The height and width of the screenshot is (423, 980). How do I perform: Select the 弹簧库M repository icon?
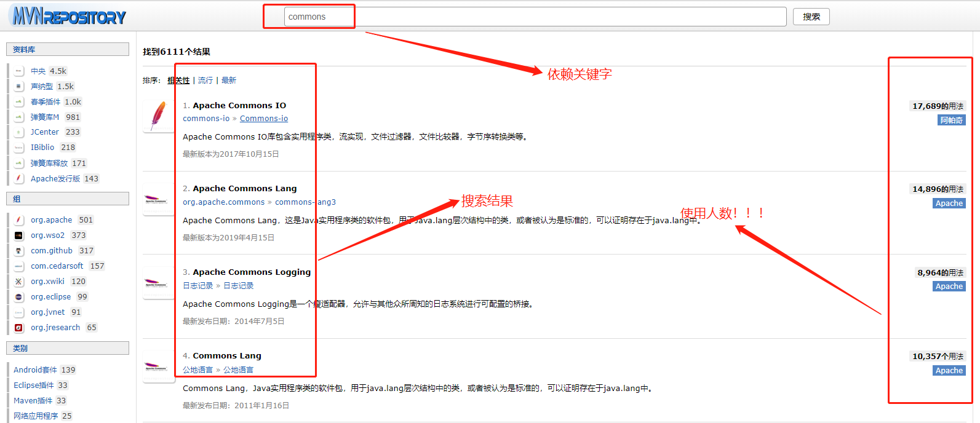[19, 117]
